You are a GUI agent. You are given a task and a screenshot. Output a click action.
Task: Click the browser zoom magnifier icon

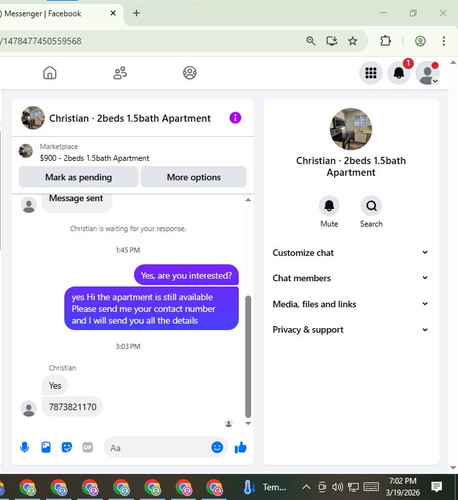[x=311, y=41]
